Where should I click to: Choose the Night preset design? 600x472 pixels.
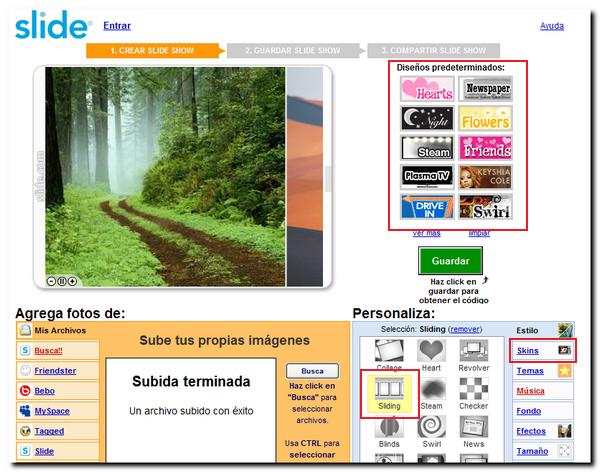pyautogui.click(x=427, y=118)
